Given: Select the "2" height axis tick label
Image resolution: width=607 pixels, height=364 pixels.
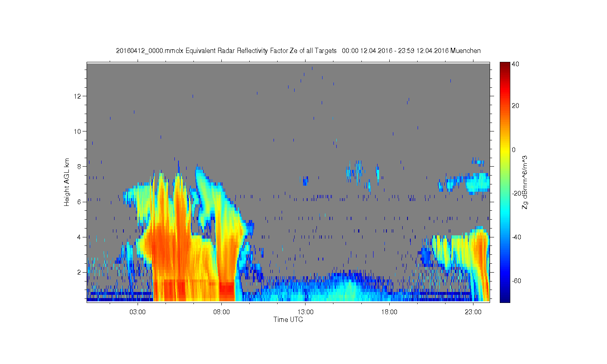Looking at the screenshot, I should pyautogui.click(x=80, y=272).
